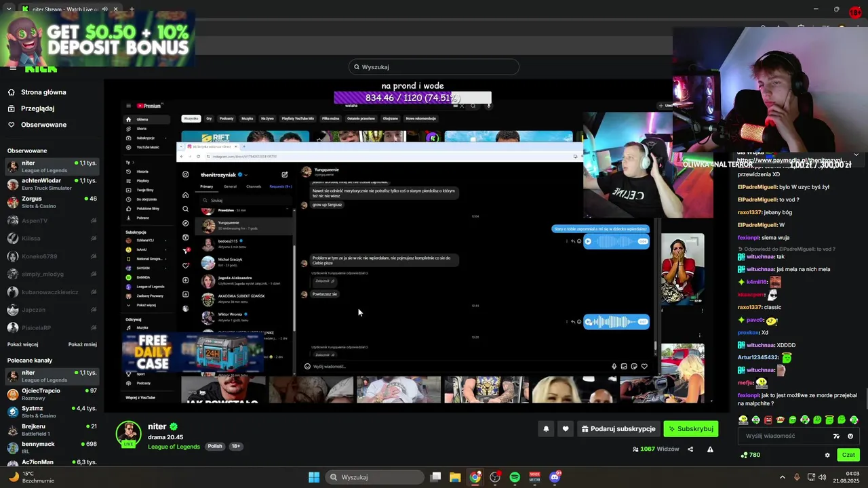Click stream title drama 20.45
Screen dimensions: 868x488
point(165,437)
